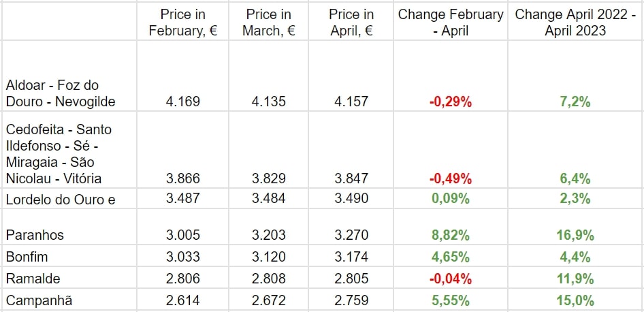The image size is (644, 312).
Task: Select the Campanhã row label cell
Action: [x=39, y=300]
